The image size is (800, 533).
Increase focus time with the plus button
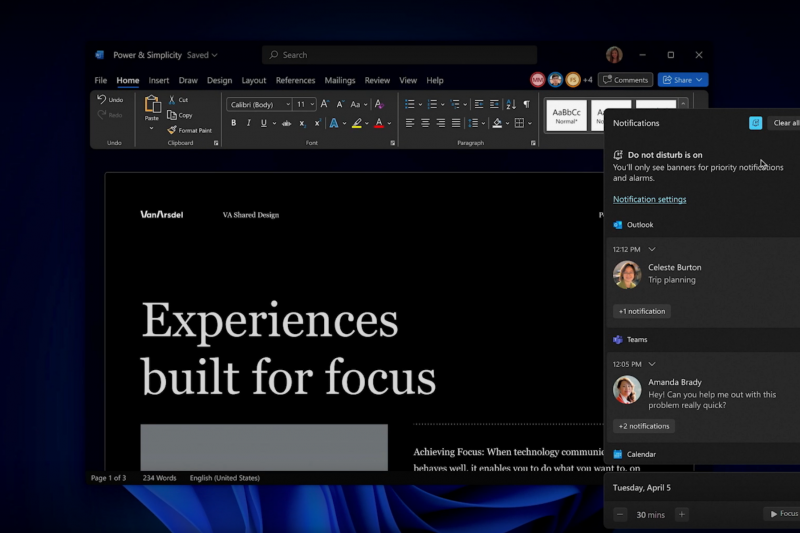[682, 515]
